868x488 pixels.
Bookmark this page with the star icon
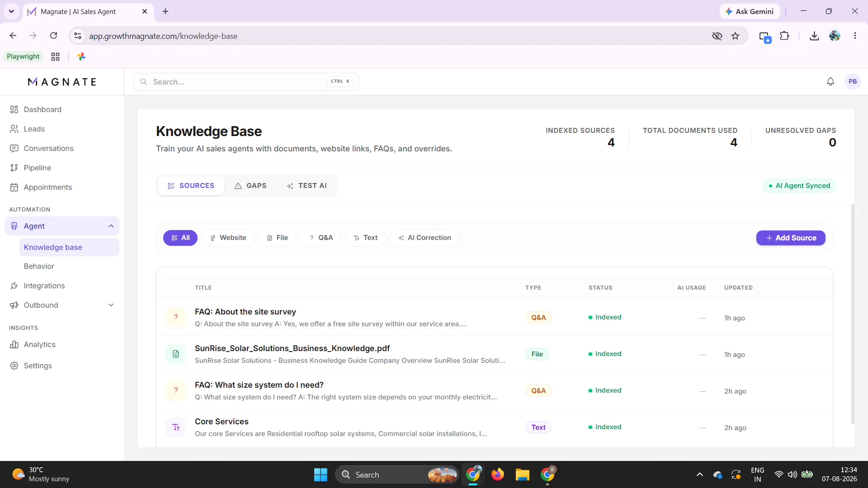tap(736, 36)
